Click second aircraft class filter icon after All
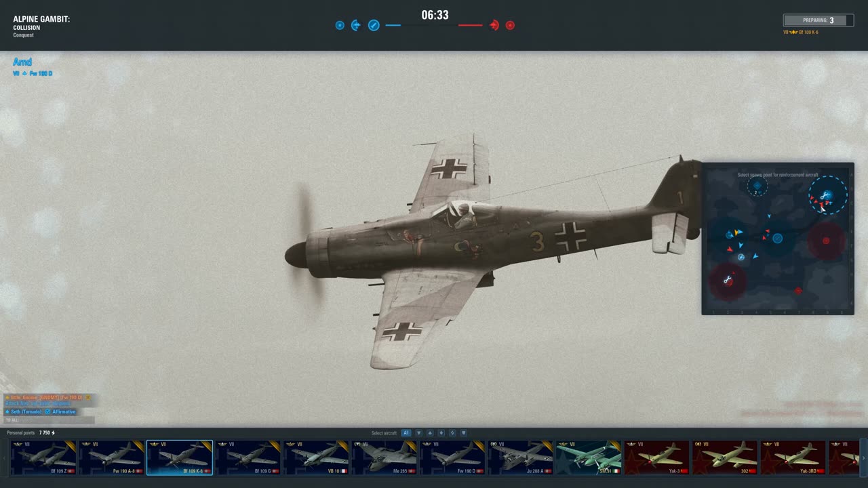 [430, 433]
